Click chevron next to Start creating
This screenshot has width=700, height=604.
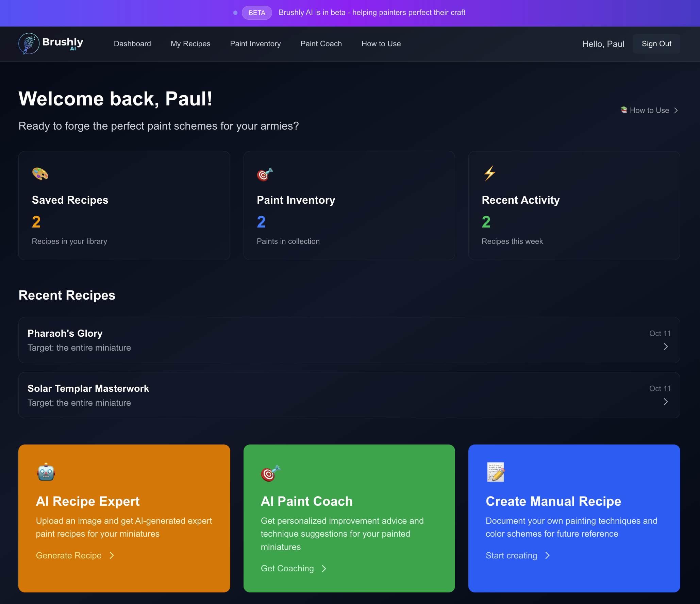tap(547, 555)
